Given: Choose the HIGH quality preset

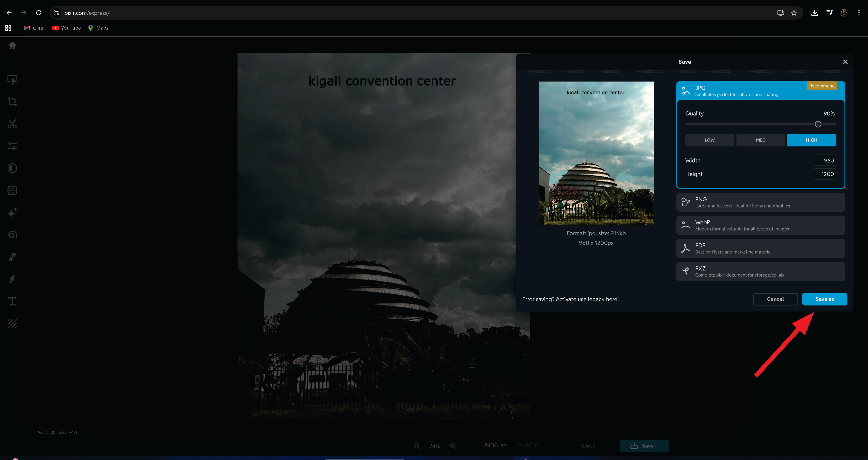Looking at the screenshot, I should tap(811, 140).
